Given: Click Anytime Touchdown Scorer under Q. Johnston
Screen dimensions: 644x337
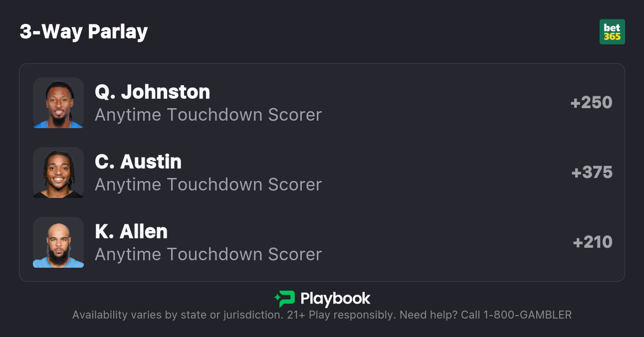Looking at the screenshot, I should point(208,115).
